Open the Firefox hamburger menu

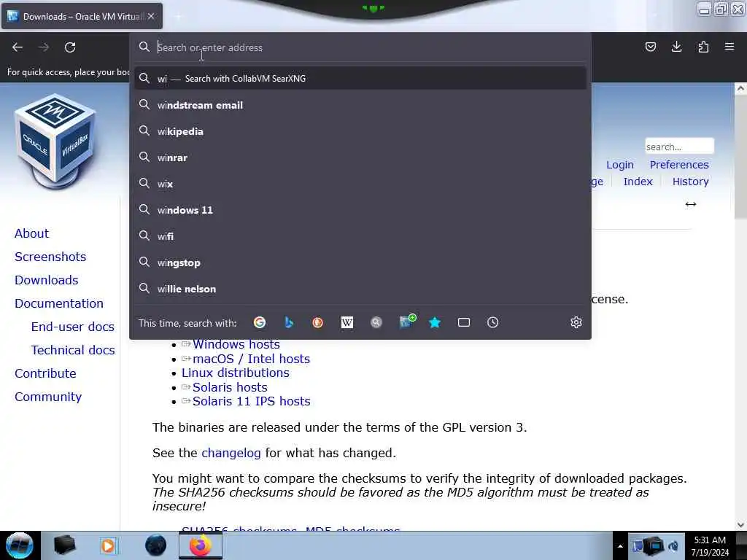(729, 47)
